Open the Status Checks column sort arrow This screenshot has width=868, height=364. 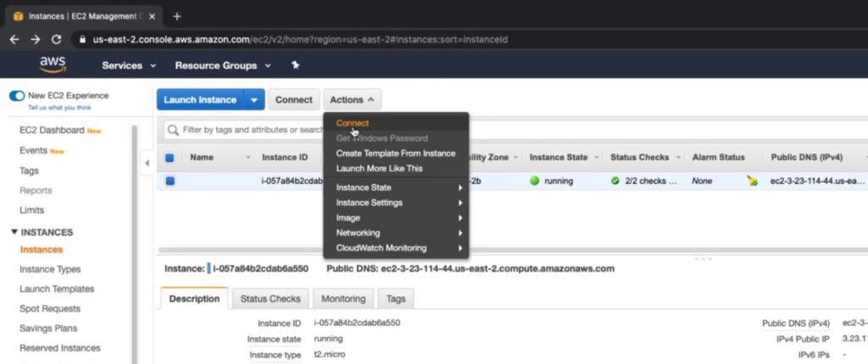coord(678,158)
